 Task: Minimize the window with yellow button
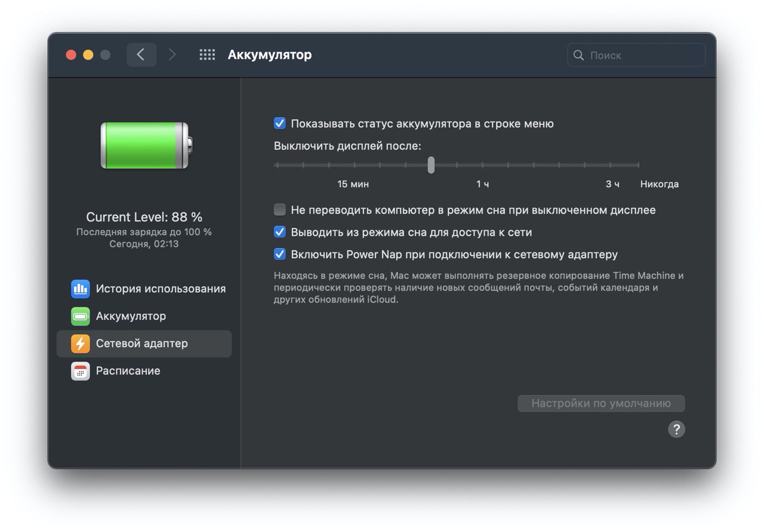(x=88, y=55)
